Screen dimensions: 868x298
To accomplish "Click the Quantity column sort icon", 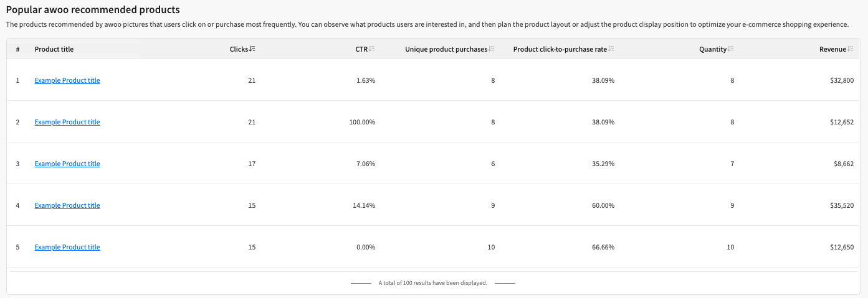I will coord(731,49).
